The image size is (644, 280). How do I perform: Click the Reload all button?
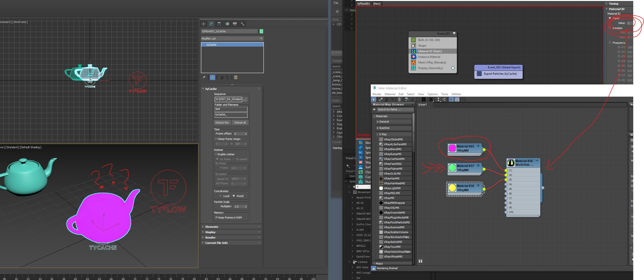click(x=240, y=123)
